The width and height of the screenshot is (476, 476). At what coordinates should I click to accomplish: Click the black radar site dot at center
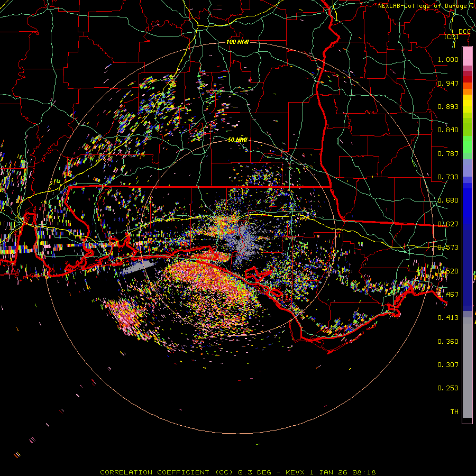pos(238,237)
